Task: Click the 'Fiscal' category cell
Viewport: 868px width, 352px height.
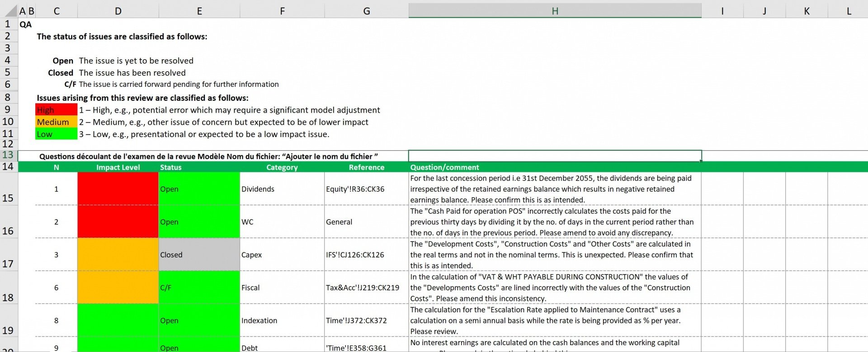Action: (282, 287)
